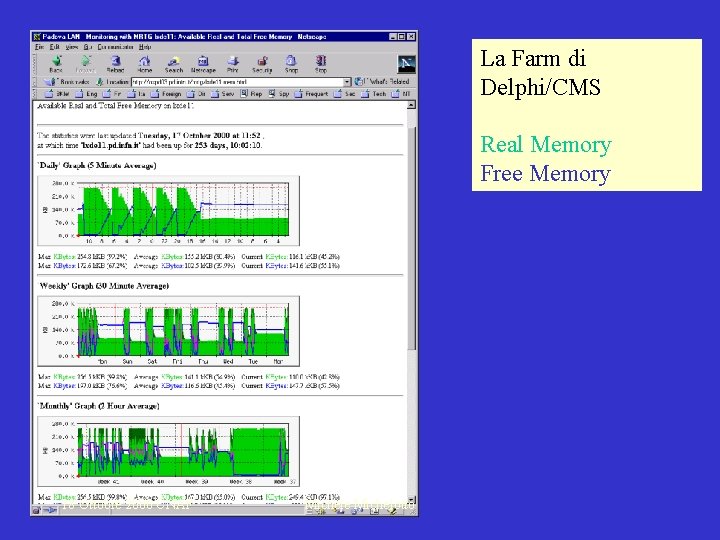Image resolution: width=720 pixels, height=540 pixels.
Task: Click the Weekly graph image
Action: coord(169,331)
